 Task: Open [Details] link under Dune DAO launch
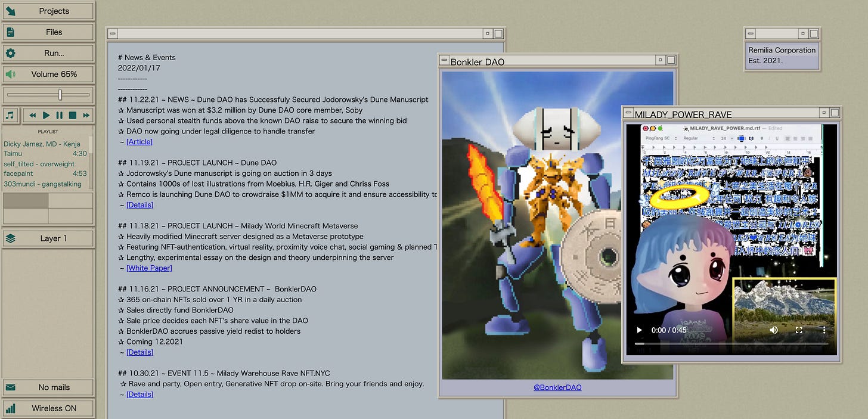[x=139, y=205]
